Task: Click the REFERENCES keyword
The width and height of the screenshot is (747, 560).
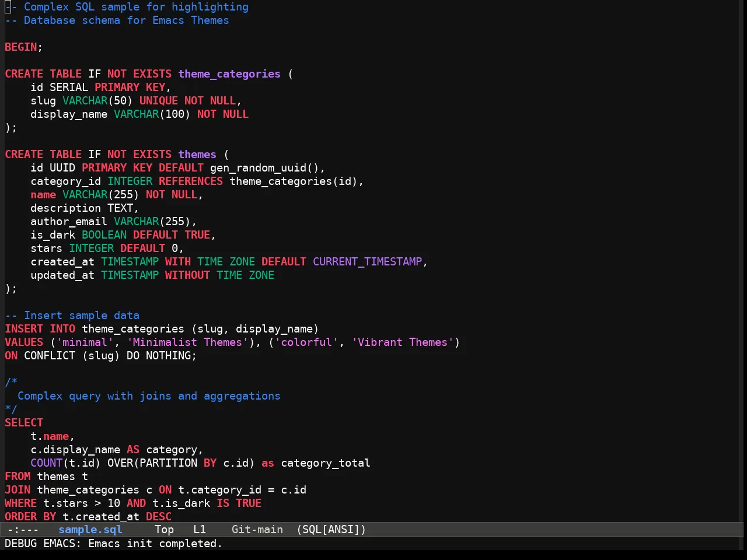Action: (191, 181)
